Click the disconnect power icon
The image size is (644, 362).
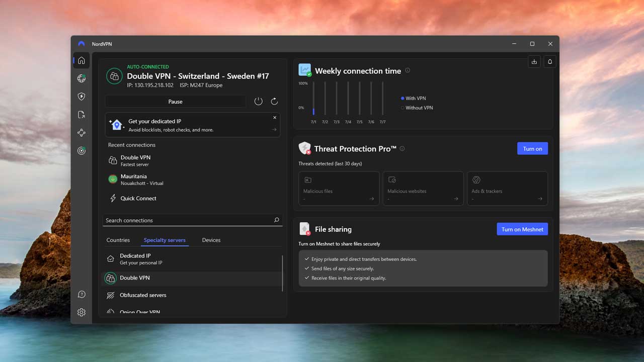point(258,102)
